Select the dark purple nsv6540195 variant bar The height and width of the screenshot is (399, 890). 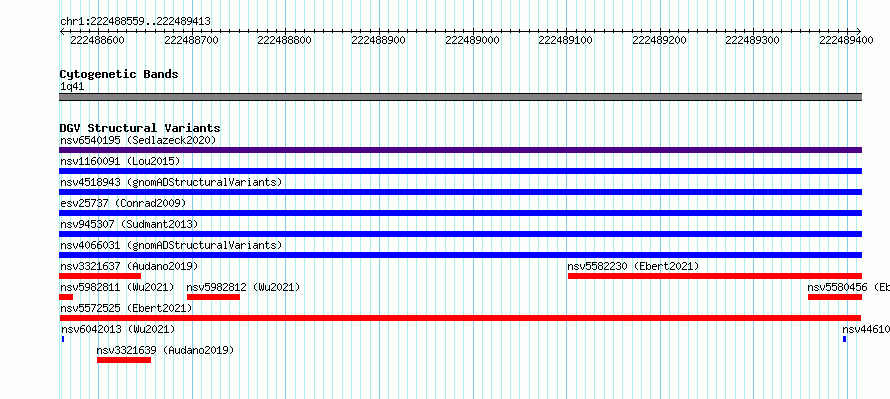pyautogui.click(x=460, y=150)
